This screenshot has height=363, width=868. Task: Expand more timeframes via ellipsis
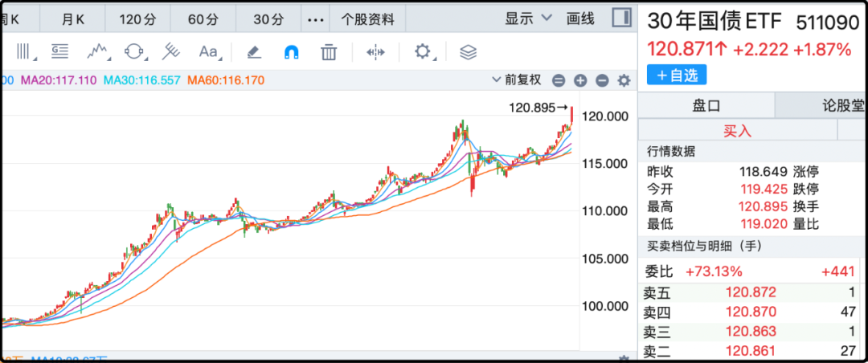pos(316,18)
